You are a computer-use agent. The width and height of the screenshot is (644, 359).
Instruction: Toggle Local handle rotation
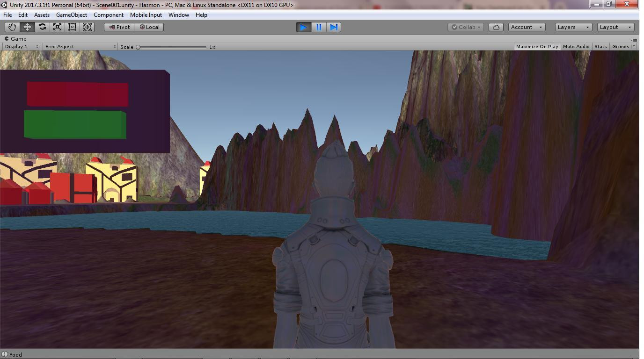[x=150, y=27]
